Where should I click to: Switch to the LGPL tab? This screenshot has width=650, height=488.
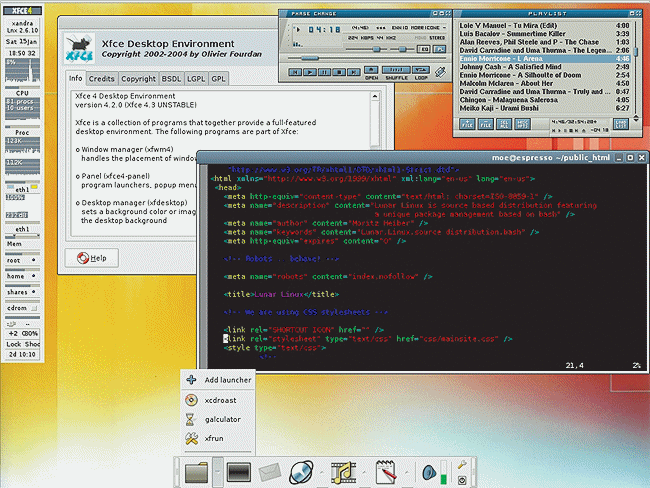[196, 79]
